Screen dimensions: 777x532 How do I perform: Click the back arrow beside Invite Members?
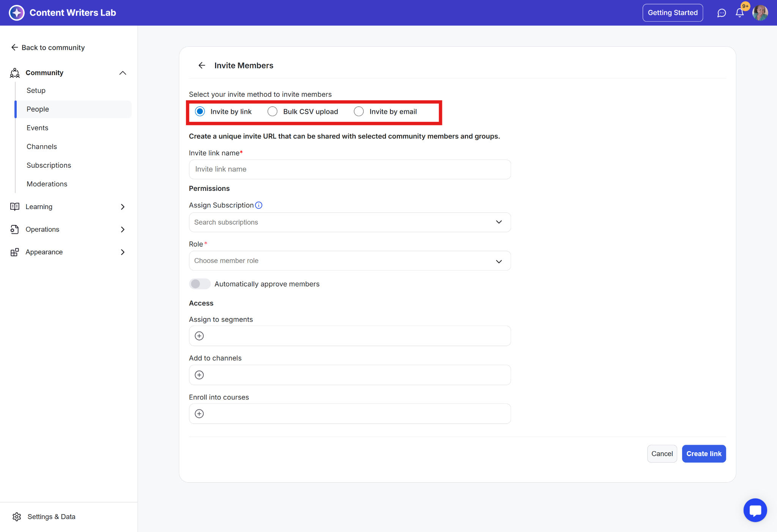(x=202, y=65)
